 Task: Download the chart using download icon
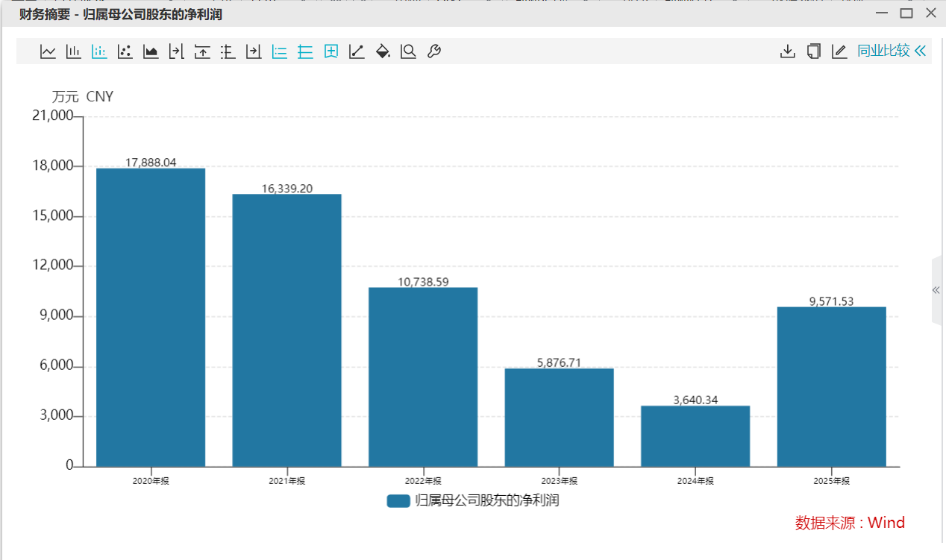tap(787, 51)
